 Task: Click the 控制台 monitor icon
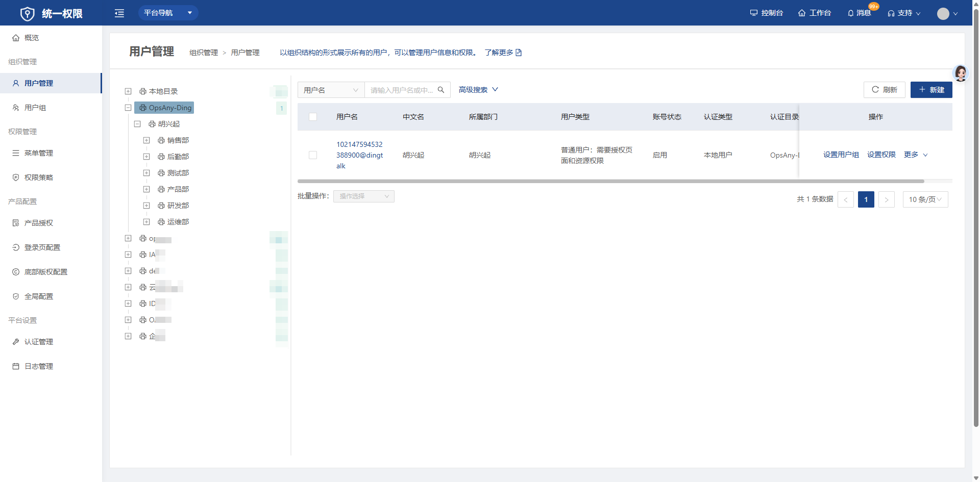click(753, 13)
